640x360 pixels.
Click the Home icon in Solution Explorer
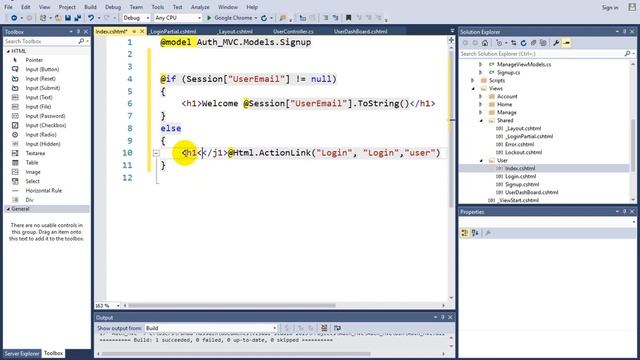click(x=485, y=43)
